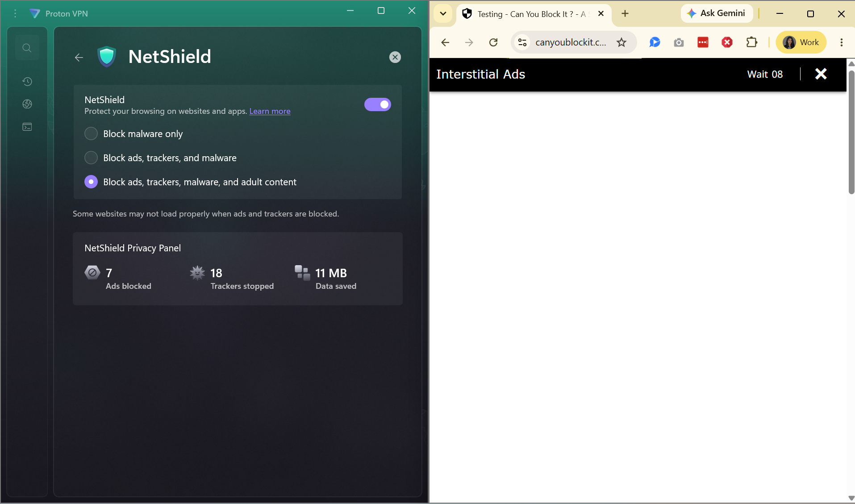Viewport: 855px width, 504px height.
Task: Go forward in Chrome
Action: pyautogui.click(x=469, y=42)
